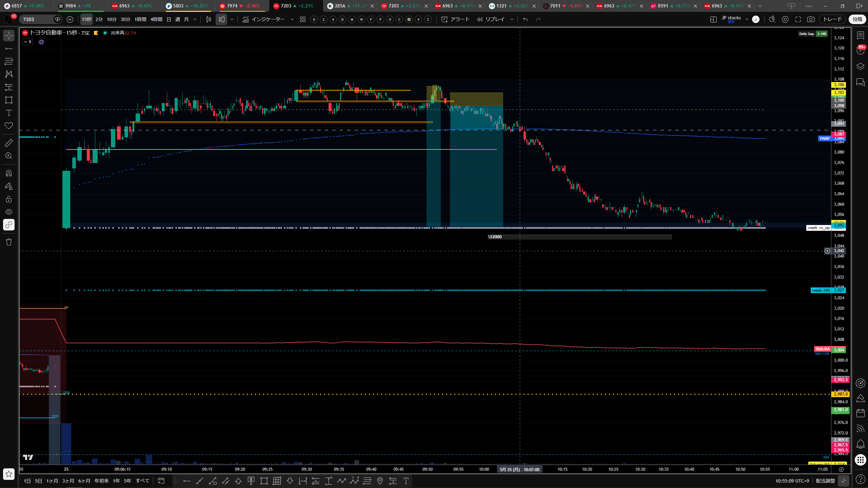Toggle the drawing link sync button
Image resolution: width=868 pixels, height=488 pixels.
point(9,225)
